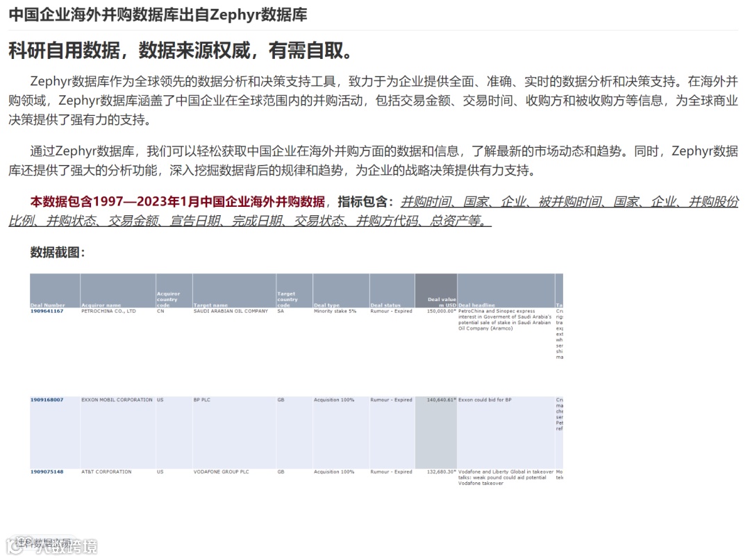
Task: Click the PetroChina and Sinopec headline text
Action: (x=505, y=320)
